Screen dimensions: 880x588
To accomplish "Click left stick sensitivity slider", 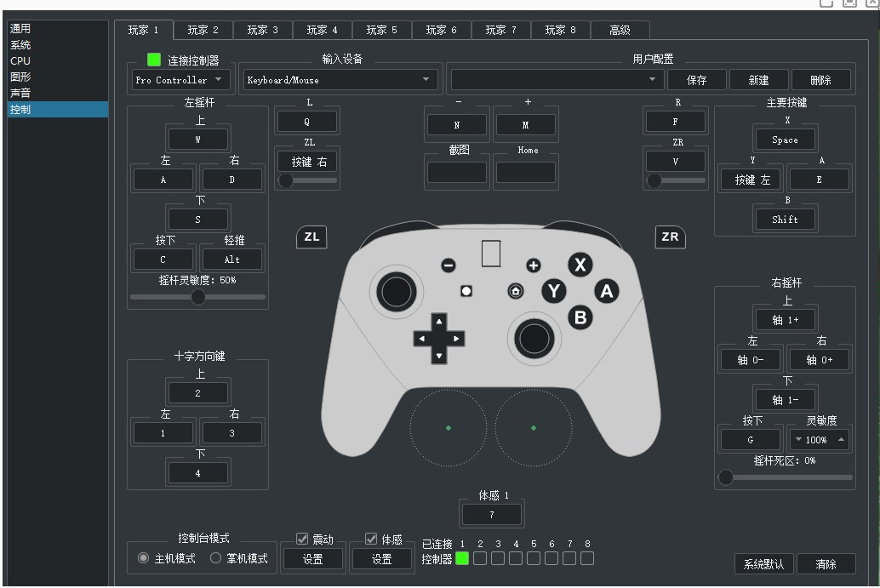I will coord(197,297).
